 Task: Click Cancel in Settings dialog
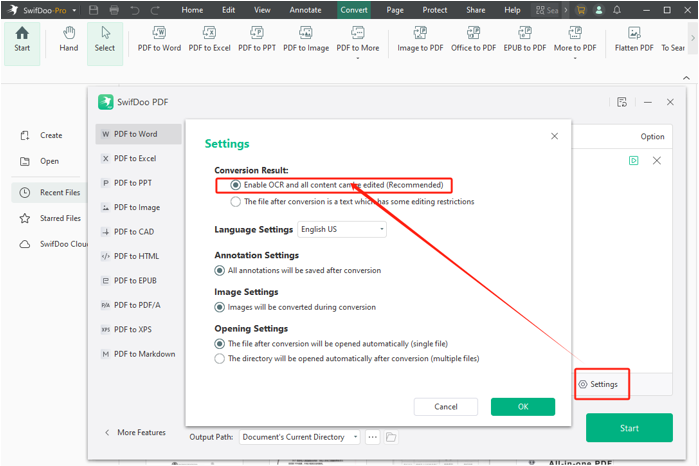(446, 407)
